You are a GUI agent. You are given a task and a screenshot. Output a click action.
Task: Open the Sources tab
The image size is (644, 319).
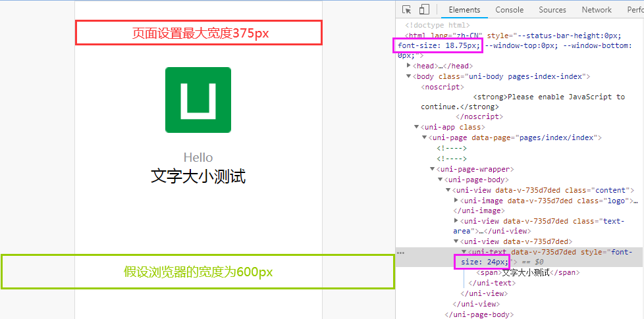point(552,10)
